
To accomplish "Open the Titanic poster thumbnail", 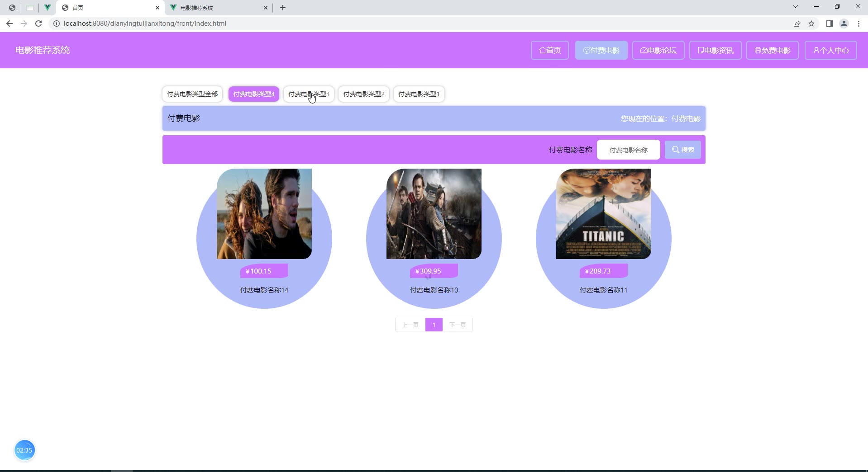I will point(604,214).
